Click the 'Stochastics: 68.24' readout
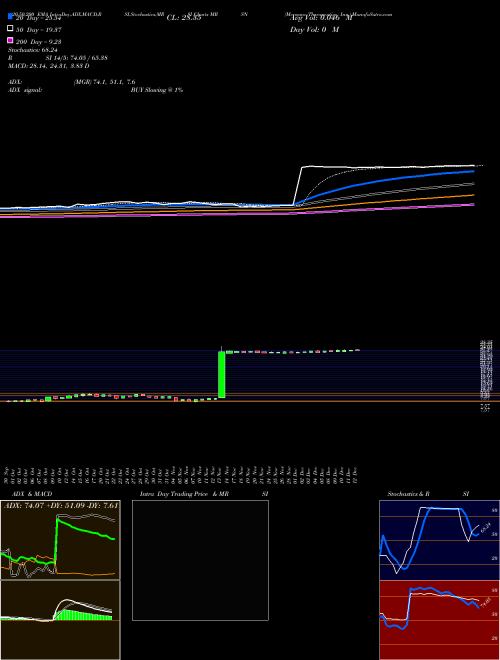The width and height of the screenshot is (500, 660). pos(33,50)
